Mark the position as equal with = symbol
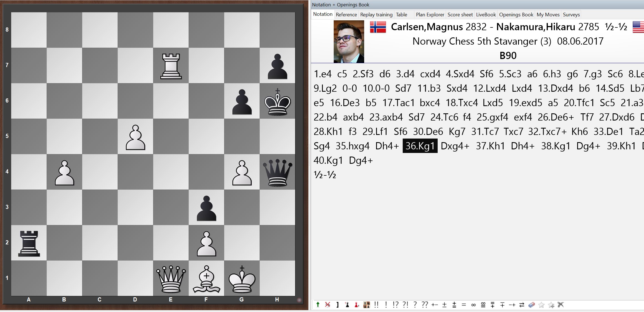Viewport: 644px width, 312px height. coord(464,305)
